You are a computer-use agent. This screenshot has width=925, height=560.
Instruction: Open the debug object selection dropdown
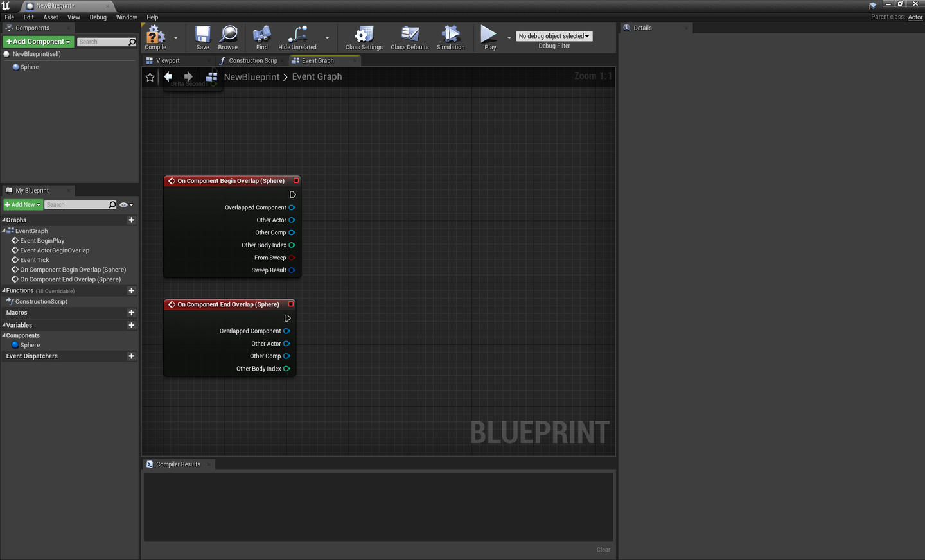click(x=554, y=35)
